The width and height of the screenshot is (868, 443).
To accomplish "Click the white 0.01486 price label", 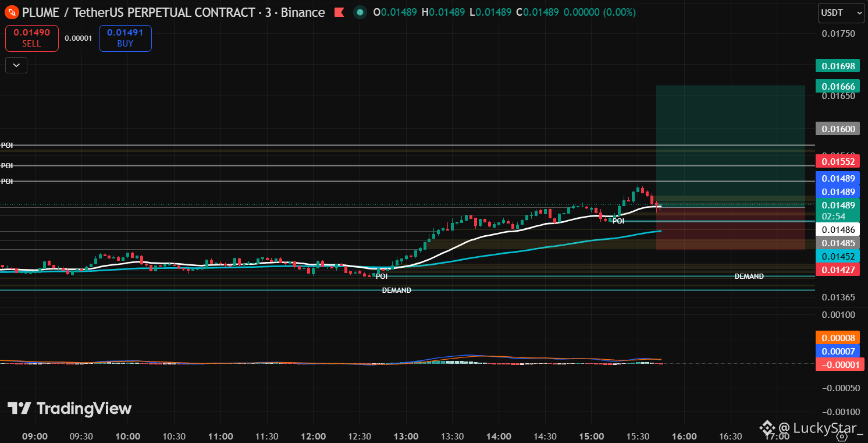I will point(838,230).
